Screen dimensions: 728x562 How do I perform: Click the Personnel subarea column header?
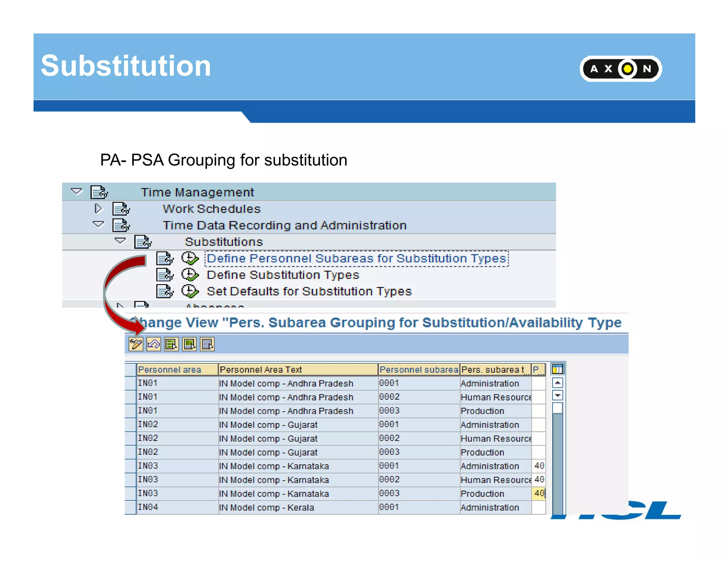(x=419, y=369)
